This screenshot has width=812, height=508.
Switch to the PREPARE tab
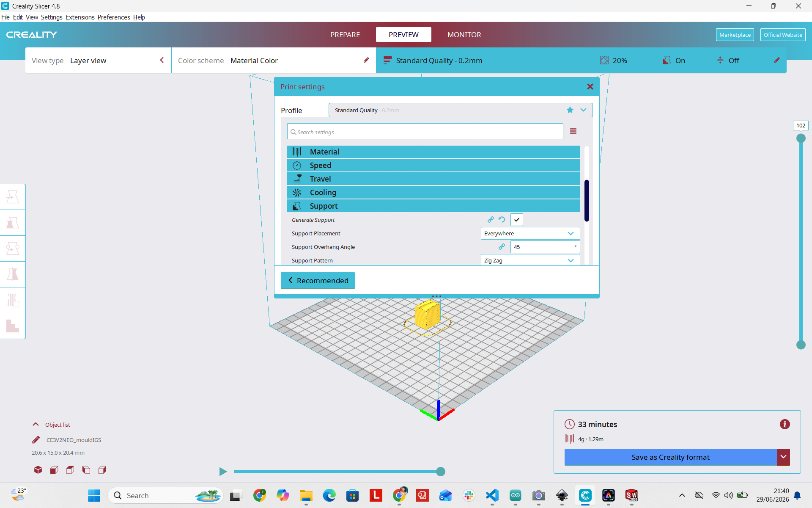(x=345, y=35)
